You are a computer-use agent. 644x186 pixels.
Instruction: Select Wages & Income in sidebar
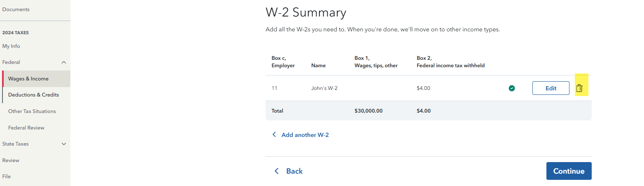[28, 79]
